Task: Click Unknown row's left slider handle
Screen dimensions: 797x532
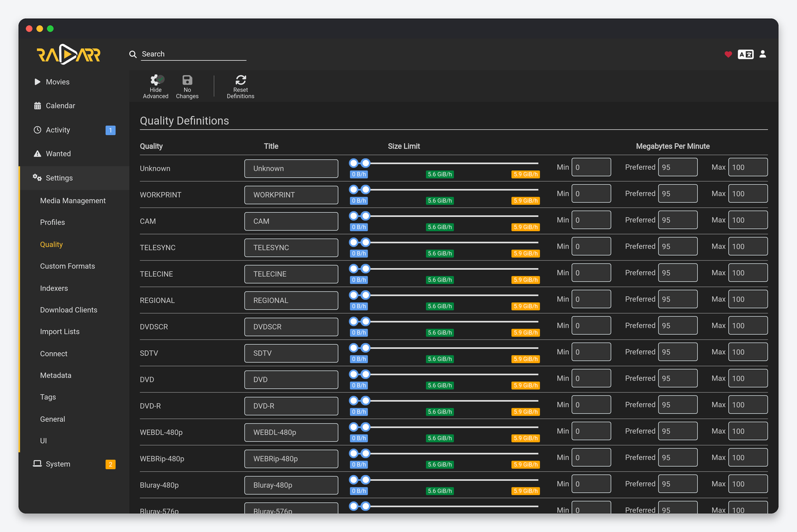Action: [x=354, y=163]
